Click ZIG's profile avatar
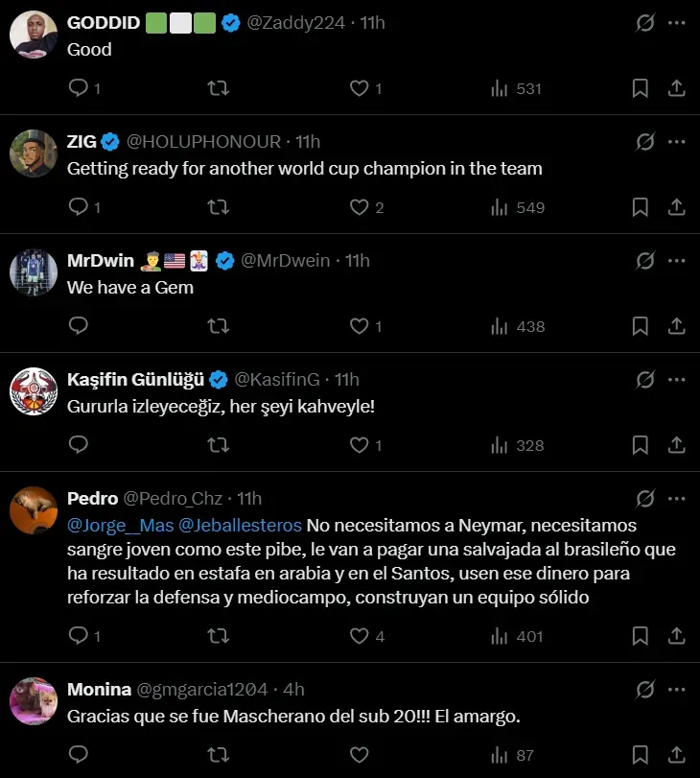The height and width of the screenshot is (778, 700). click(34, 153)
